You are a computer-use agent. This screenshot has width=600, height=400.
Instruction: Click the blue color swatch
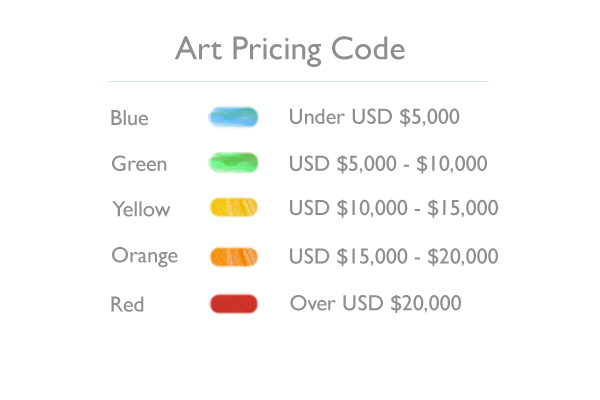[233, 117]
